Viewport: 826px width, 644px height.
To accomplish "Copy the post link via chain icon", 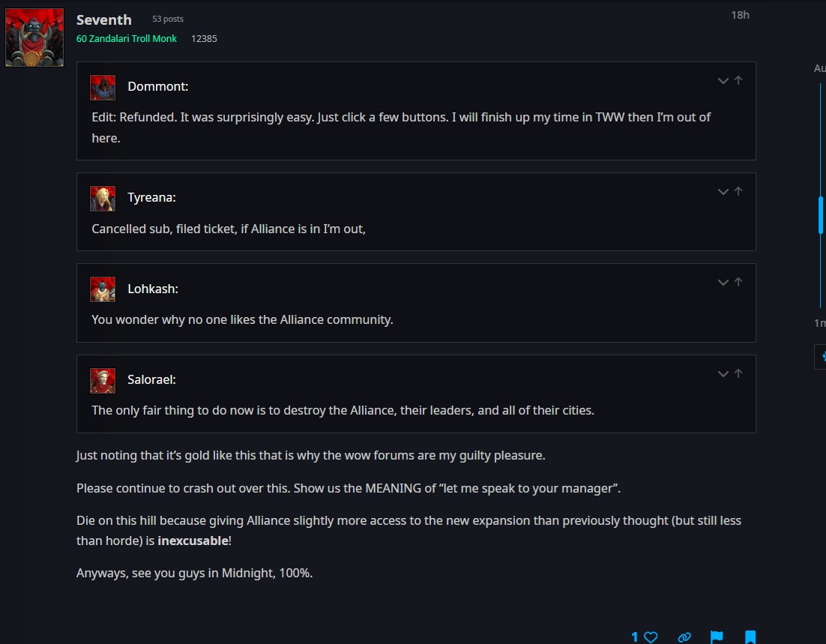I will coord(684,637).
